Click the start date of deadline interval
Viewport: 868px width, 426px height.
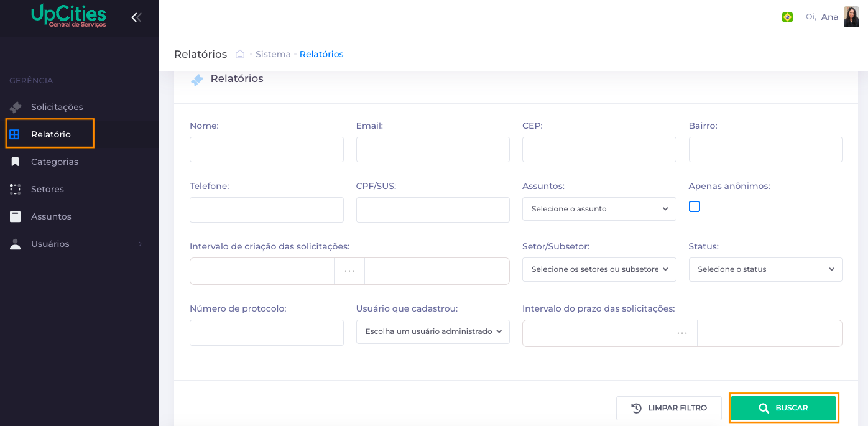pyautogui.click(x=594, y=333)
